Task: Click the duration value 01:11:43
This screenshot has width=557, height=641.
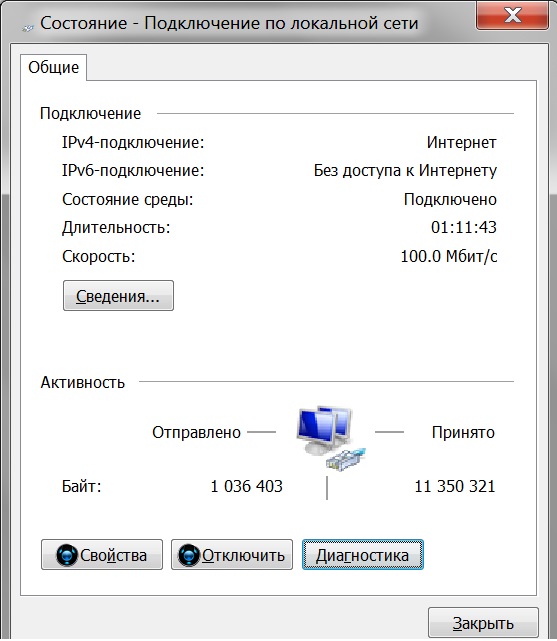Action: pos(464,227)
